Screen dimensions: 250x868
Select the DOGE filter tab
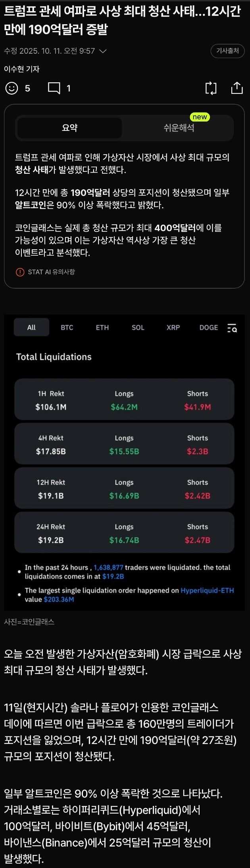click(x=209, y=328)
